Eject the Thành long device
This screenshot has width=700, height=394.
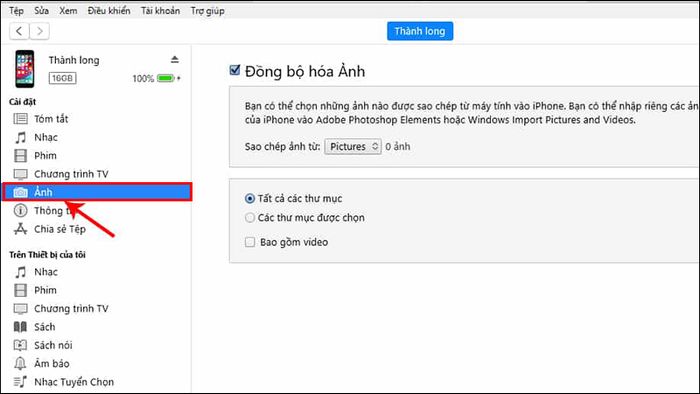coord(175,59)
